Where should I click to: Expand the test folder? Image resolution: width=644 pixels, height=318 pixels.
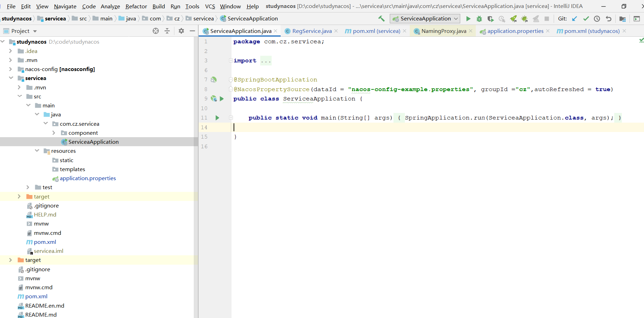[x=28, y=187]
